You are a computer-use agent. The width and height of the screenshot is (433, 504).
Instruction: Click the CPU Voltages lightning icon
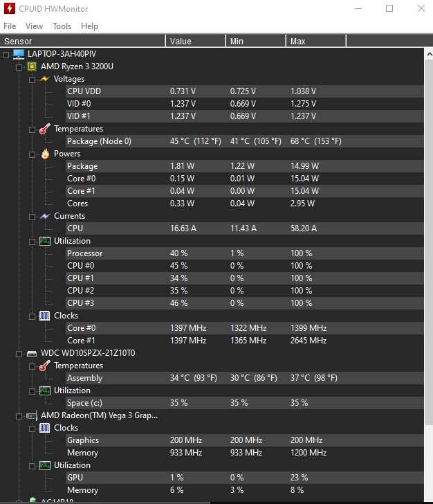[45, 79]
